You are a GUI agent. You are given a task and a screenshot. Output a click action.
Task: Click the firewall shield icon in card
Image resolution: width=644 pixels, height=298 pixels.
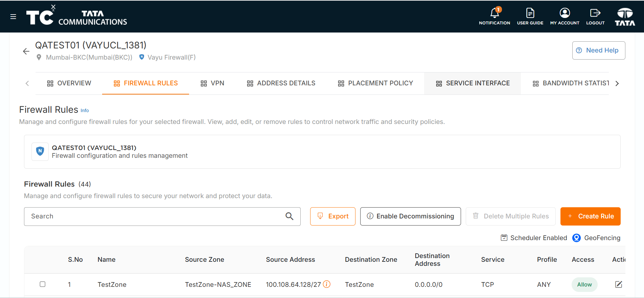[40, 151]
